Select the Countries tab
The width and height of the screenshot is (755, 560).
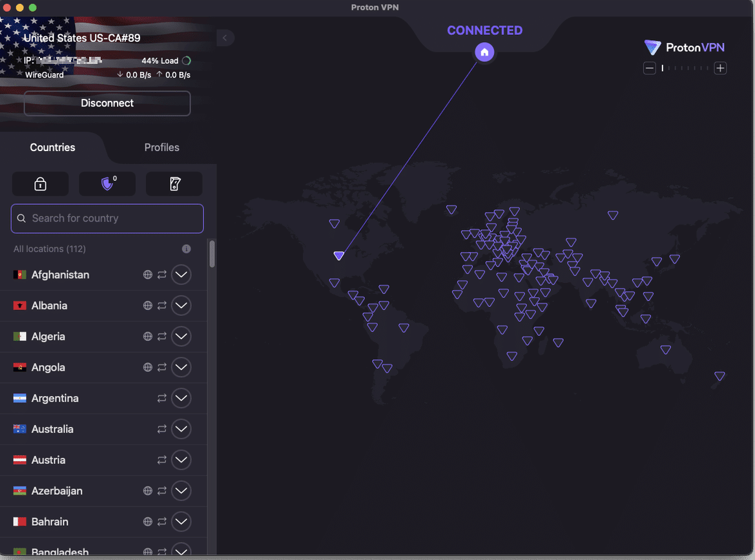pyautogui.click(x=52, y=147)
